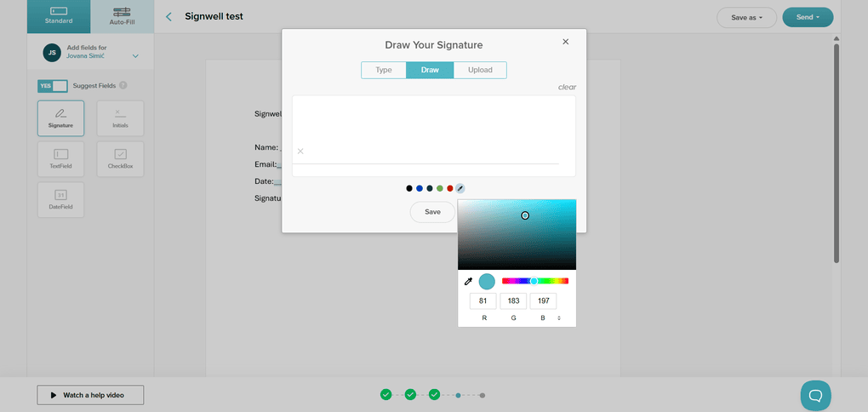Go back using the left arrow
Viewport: 868px width, 412px height.
pyautogui.click(x=168, y=17)
